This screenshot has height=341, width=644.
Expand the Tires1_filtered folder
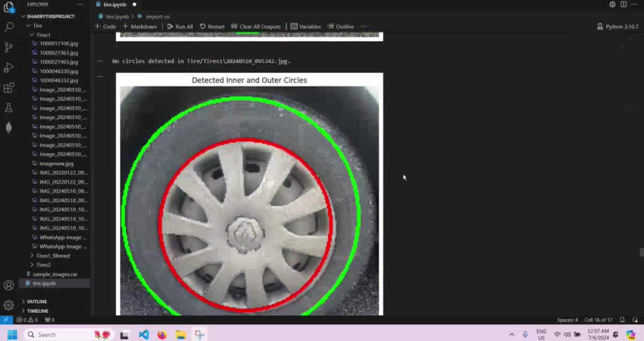(x=53, y=255)
